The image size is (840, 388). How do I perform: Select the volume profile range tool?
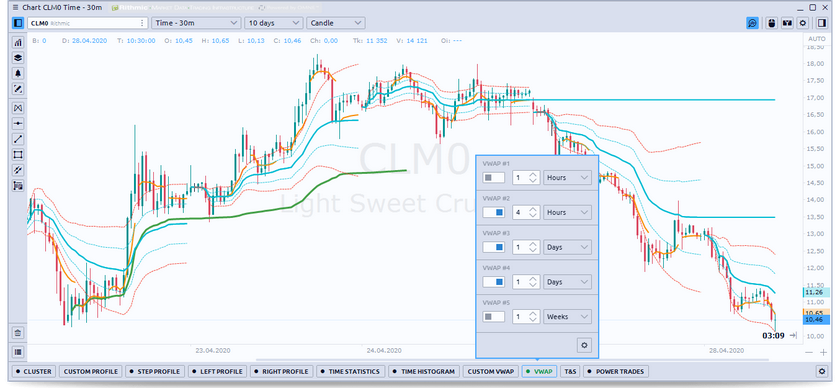click(18, 186)
